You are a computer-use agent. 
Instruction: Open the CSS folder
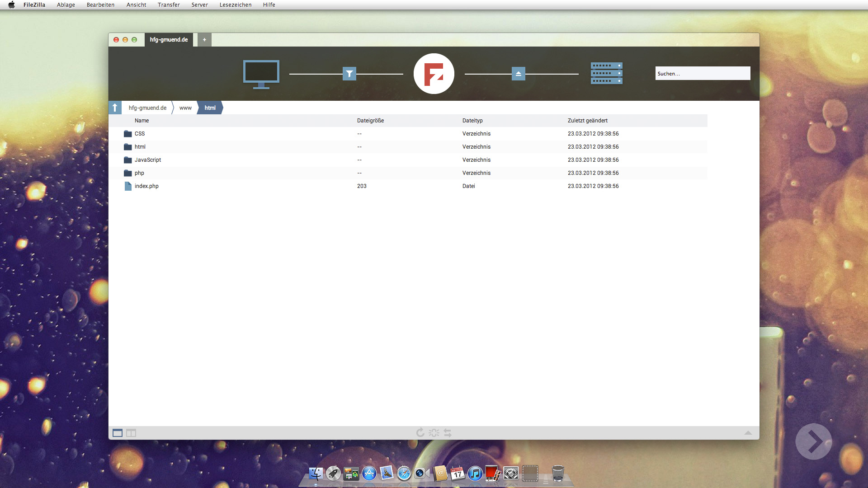pyautogui.click(x=139, y=133)
